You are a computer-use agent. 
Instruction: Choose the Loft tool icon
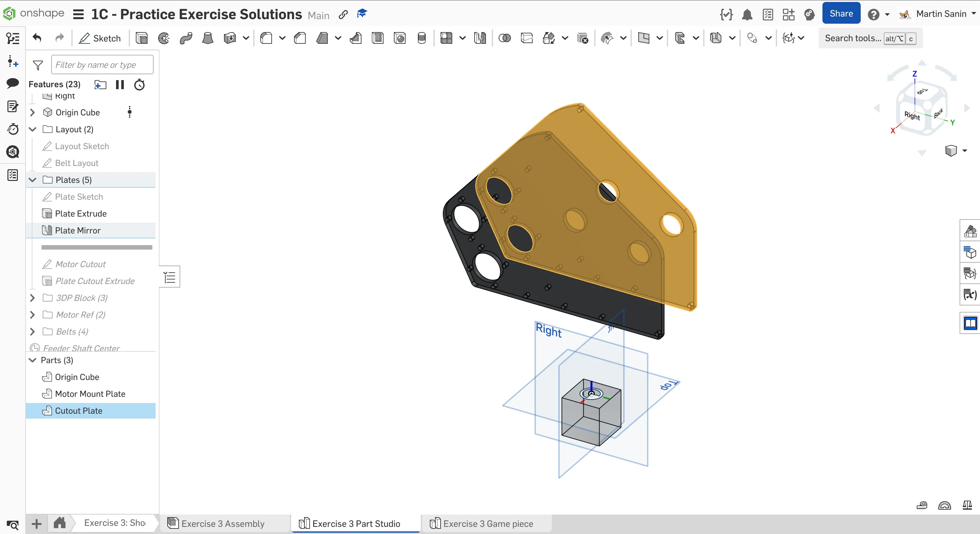pos(208,38)
